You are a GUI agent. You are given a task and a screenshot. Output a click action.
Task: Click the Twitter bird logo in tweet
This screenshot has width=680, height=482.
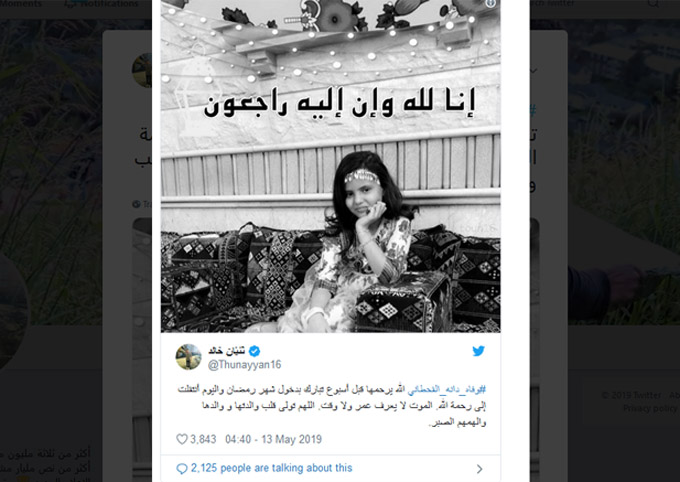478,351
